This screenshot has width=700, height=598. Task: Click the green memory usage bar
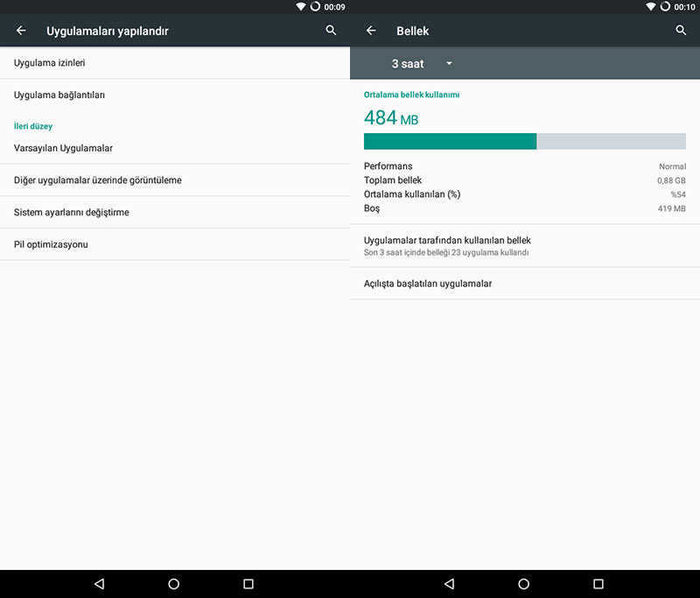[x=450, y=142]
